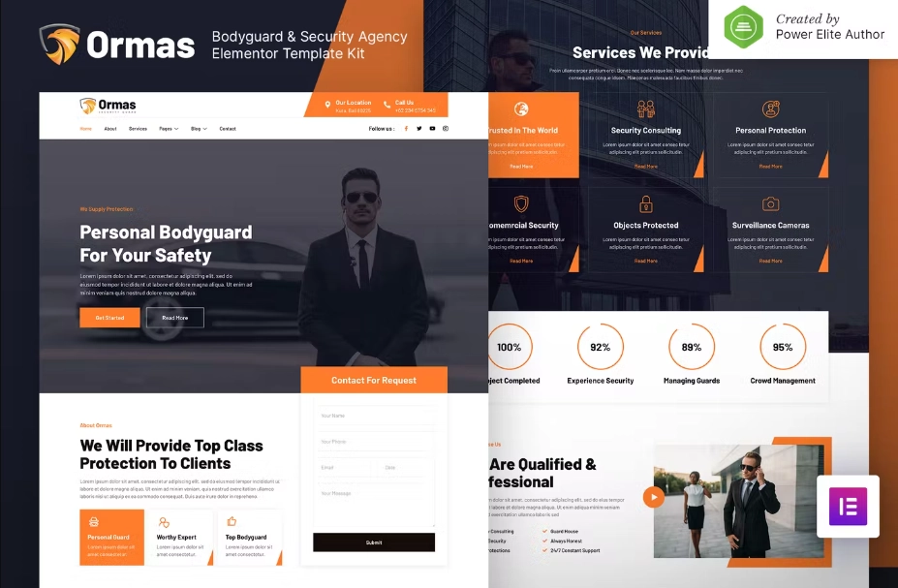Go to the Home menu item

86,129
